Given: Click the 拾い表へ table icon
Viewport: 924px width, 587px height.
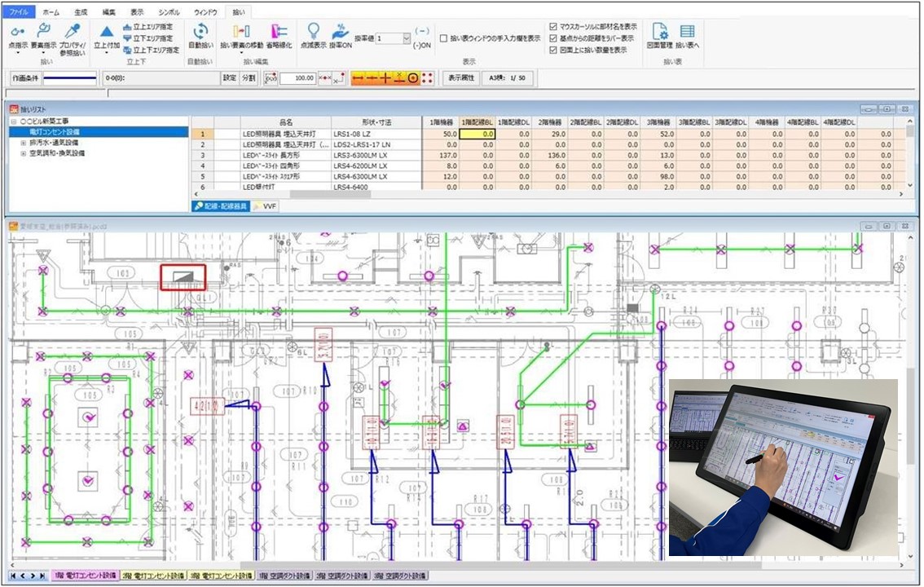Looking at the screenshot, I should (689, 31).
